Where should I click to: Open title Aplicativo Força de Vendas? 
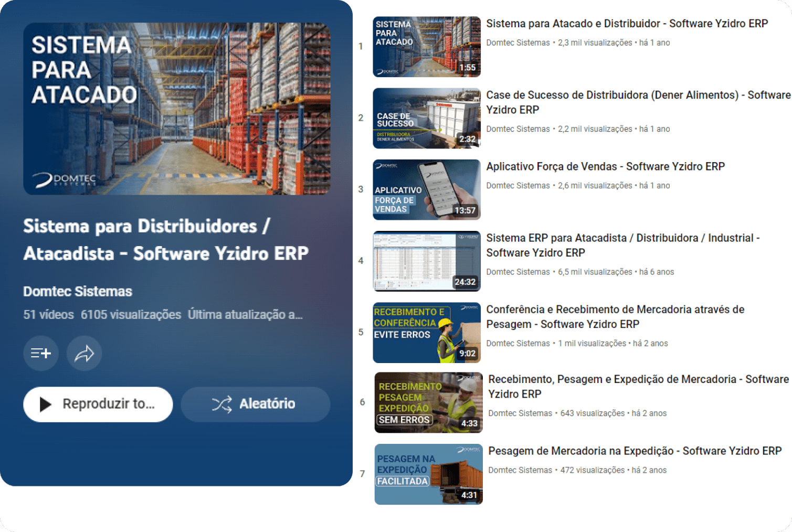606,166
